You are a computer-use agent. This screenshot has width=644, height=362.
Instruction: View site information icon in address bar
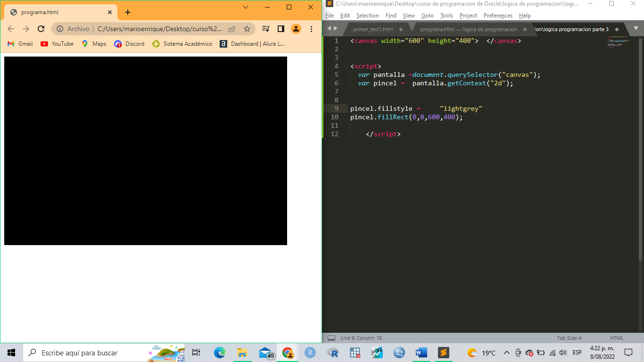[60, 29]
